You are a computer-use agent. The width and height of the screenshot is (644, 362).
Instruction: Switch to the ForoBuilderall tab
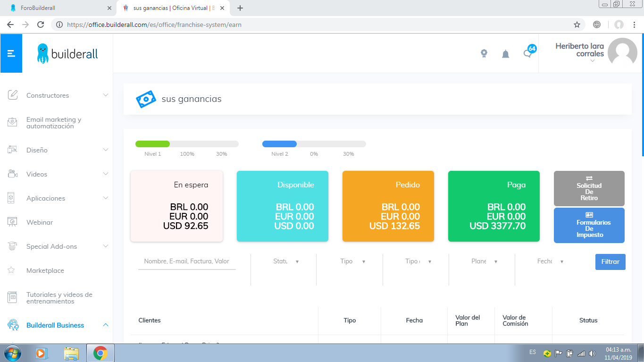pos(59,8)
